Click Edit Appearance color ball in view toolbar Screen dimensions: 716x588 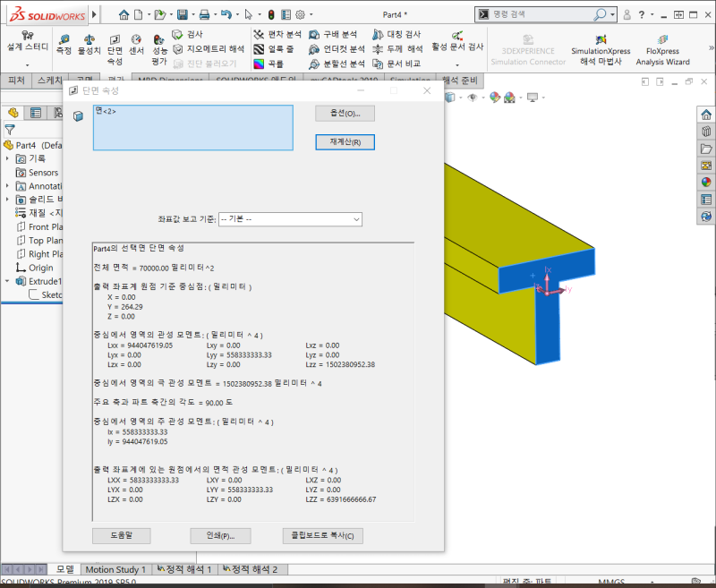click(x=495, y=98)
